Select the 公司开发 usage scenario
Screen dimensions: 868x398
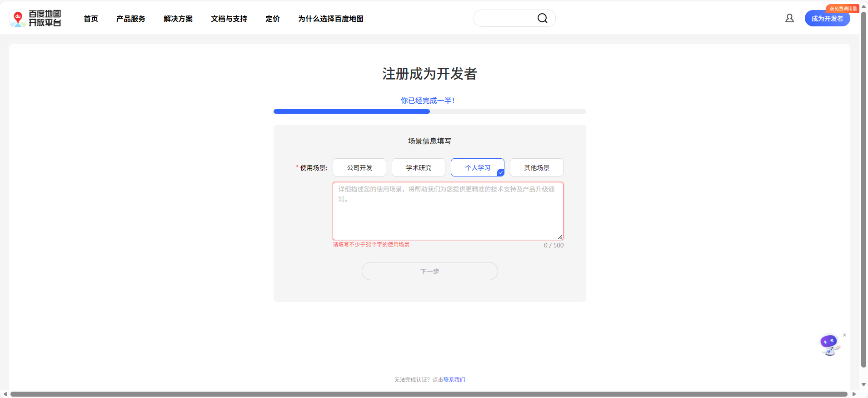pyautogui.click(x=359, y=168)
